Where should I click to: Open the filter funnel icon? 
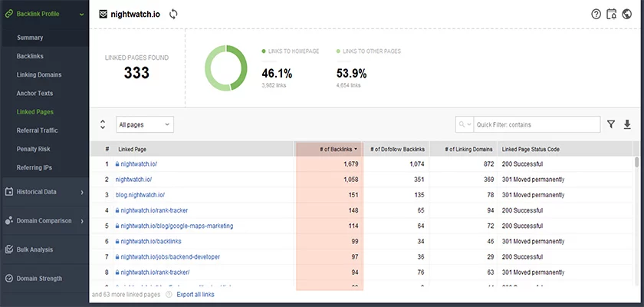coord(611,124)
